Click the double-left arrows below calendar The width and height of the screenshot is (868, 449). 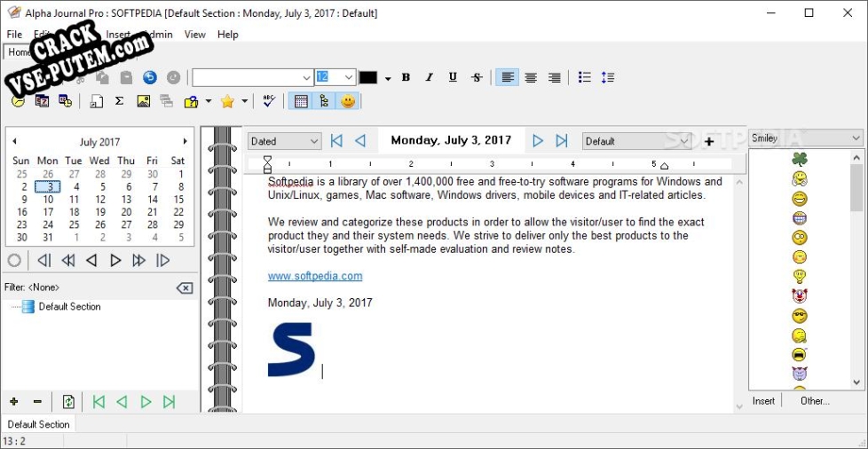click(68, 260)
